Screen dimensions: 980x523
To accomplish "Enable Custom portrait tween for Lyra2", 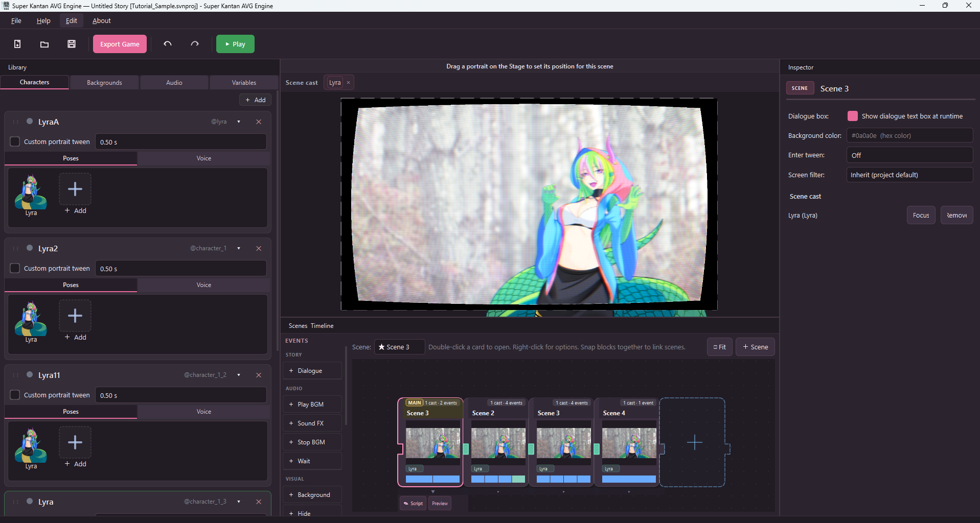I will pos(15,268).
